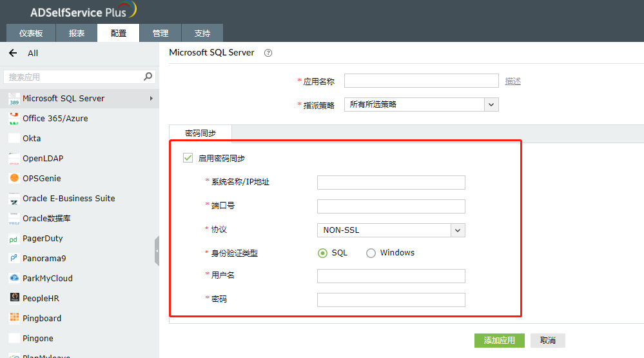Click the All label in sidebar header

click(x=33, y=53)
